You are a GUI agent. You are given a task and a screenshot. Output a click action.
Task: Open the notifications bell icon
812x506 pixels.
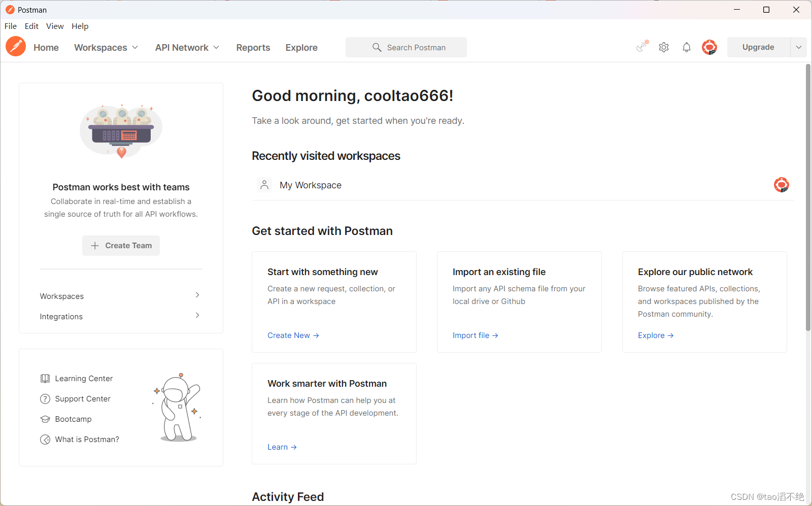pos(687,47)
